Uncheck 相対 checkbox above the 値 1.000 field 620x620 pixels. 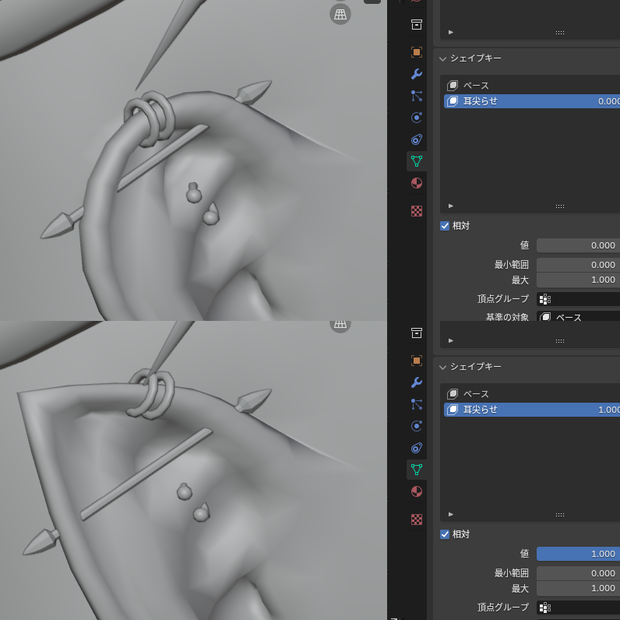[445, 534]
